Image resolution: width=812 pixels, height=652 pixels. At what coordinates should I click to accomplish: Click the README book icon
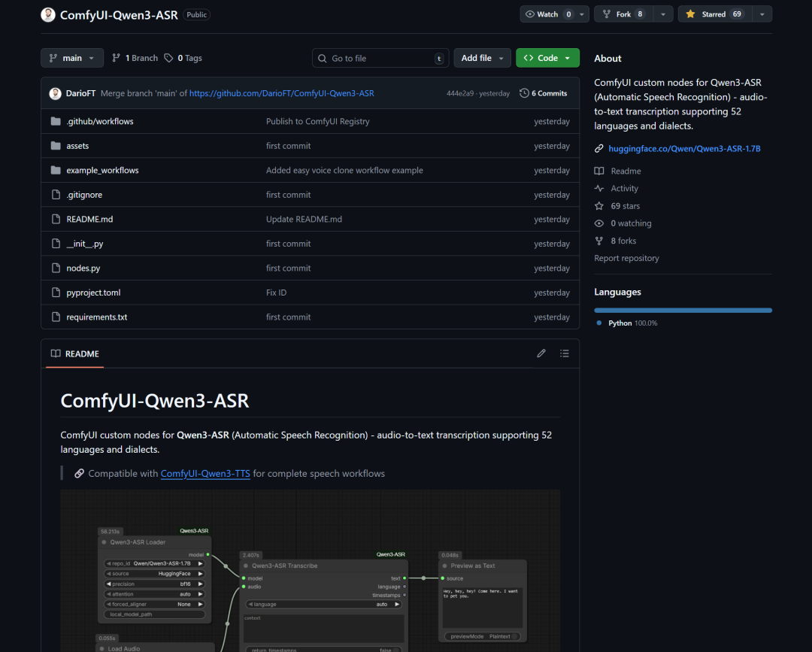click(x=56, y=353)
